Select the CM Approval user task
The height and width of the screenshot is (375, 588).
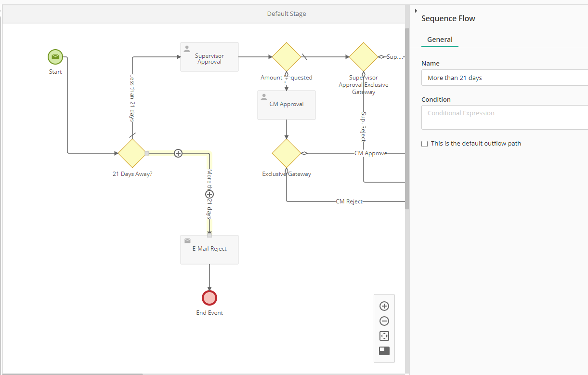point(287,105)
